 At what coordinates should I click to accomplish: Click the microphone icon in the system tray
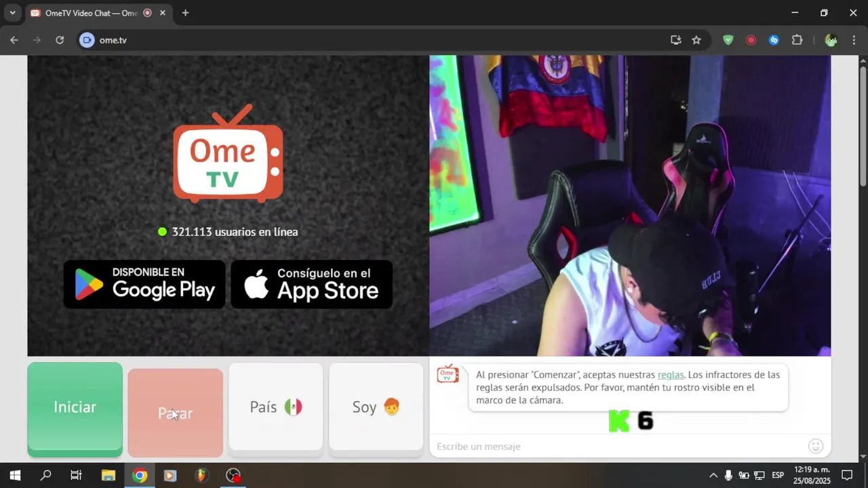(728, 475)
